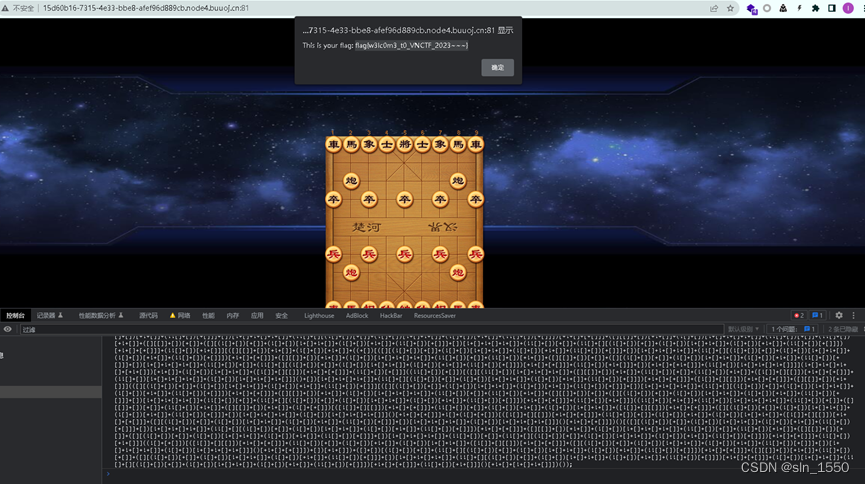865x484 pixels.
Task: Open the 安全 tab
Action: click(x=281, y=316)
